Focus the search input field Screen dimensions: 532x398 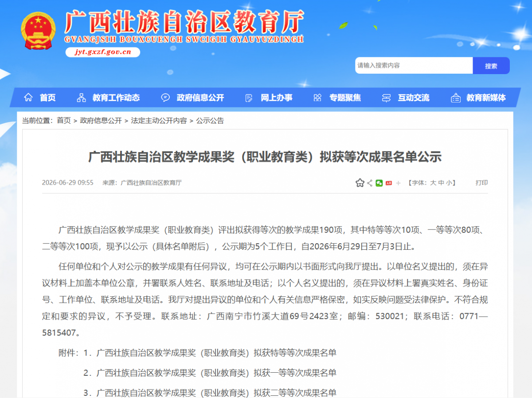tap(414, 66)
